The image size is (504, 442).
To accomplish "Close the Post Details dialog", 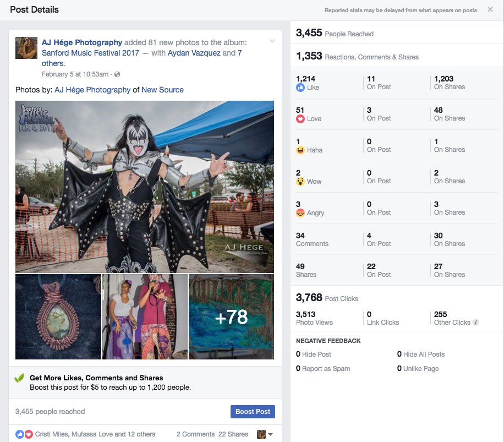I will [490, 9].
